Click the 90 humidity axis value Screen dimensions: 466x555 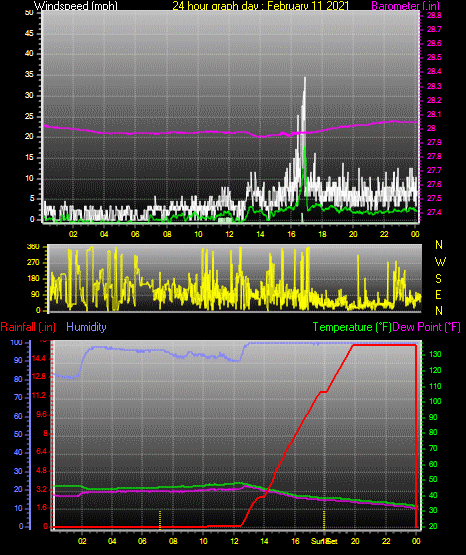click(18, 360)
